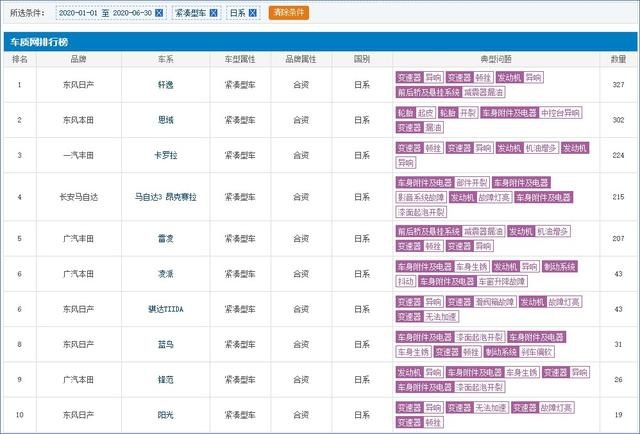The image size is (640, 434).
Task: Click the 漆面起泡开裂 tag in 锋范 row
Action: pyautogui.click(x=479, y=387)
